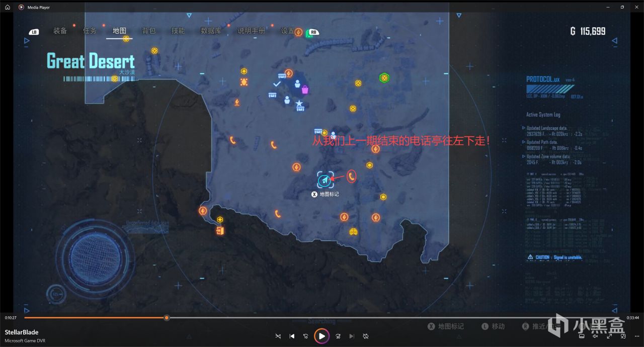
Task: Click the Microsoft Game DVR subtitle
Action: point(25,341)
